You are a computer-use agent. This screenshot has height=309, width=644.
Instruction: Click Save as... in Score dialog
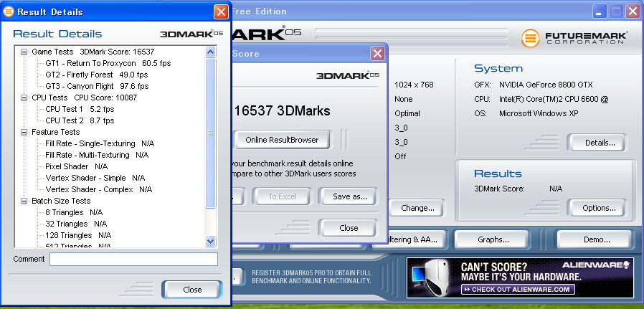pyautogui.click(x=349, y=196)
